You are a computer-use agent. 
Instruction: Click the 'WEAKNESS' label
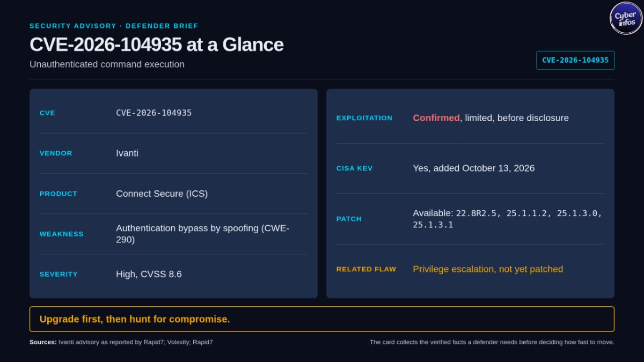(x=62, y=234)
